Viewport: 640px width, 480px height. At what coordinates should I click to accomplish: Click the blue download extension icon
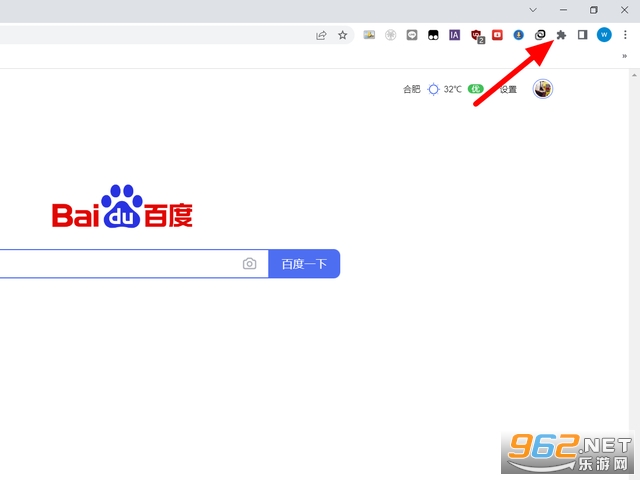click(x=518, y=35)
